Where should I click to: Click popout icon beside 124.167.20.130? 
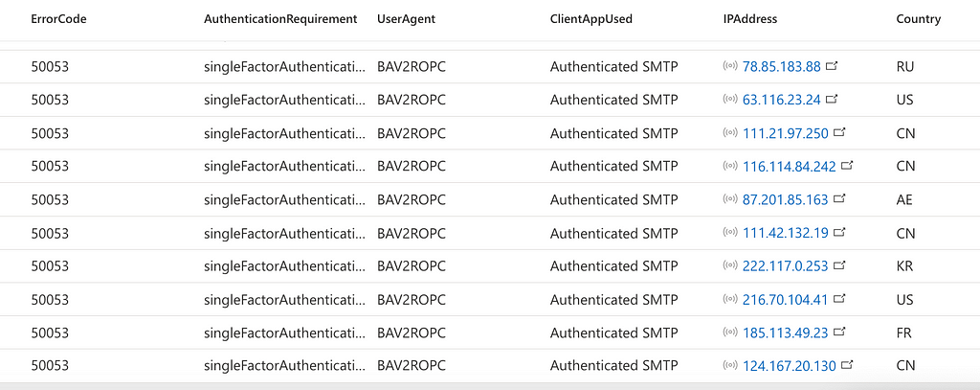(x=848, y=365)
